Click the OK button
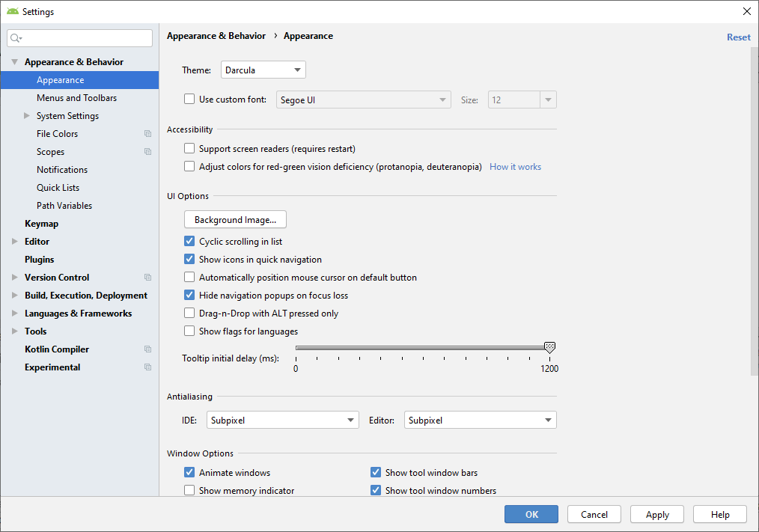The height and width of the screenshot is (532, 759). pos(531,514)
